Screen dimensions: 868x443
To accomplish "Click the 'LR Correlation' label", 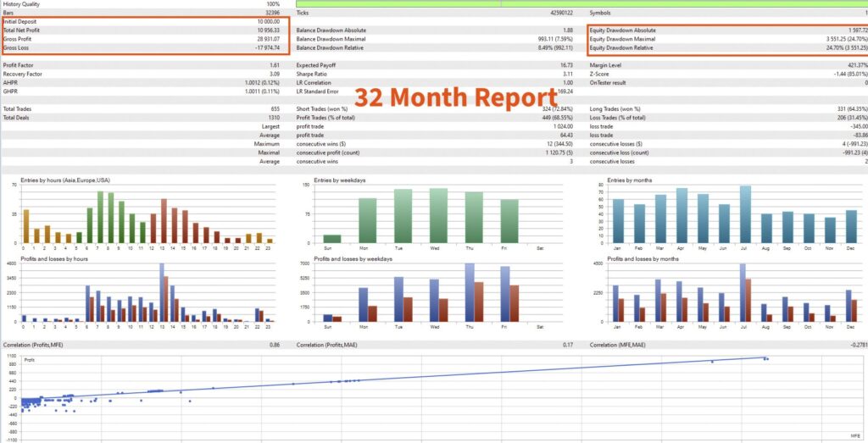I will 314,83.
